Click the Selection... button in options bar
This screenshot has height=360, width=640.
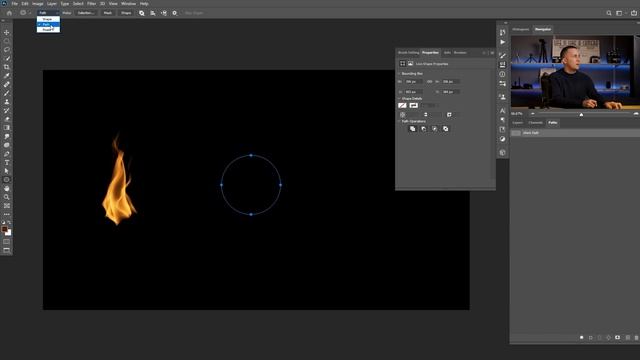point(86,13)
